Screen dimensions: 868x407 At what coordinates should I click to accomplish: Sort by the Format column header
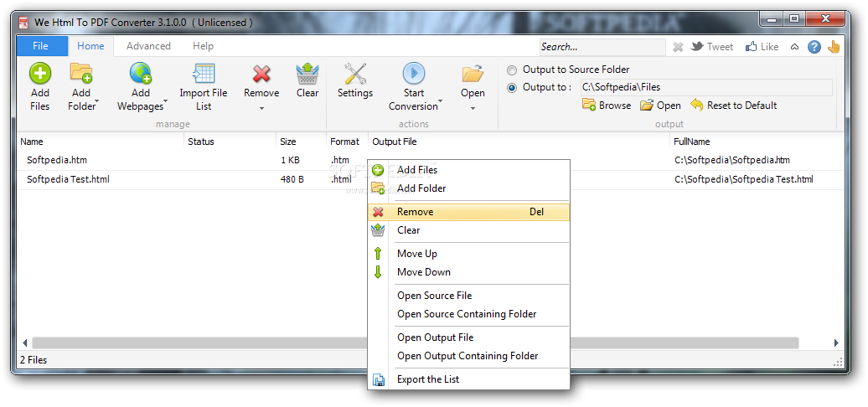[x=347, y=142]
